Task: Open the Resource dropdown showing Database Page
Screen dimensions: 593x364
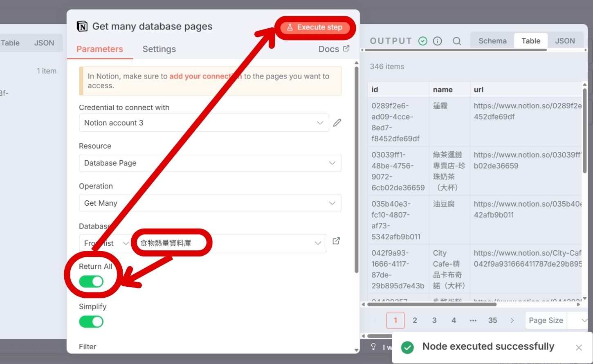Action: 210,163
